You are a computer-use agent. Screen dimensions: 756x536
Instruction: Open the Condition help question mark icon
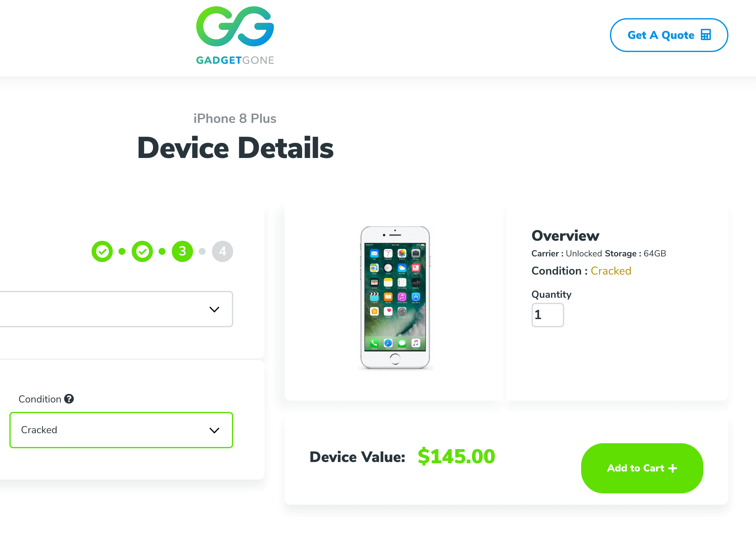pos(69,399)
